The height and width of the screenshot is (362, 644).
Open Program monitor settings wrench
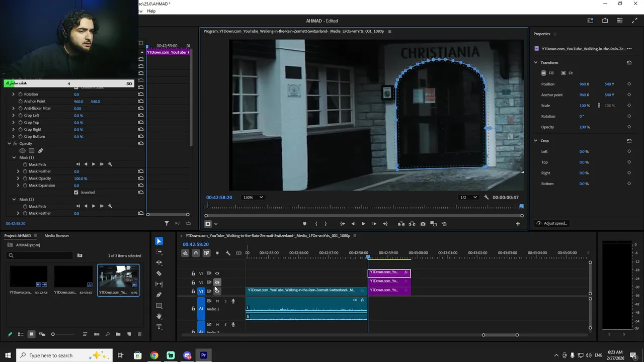[x=486, y=197]
